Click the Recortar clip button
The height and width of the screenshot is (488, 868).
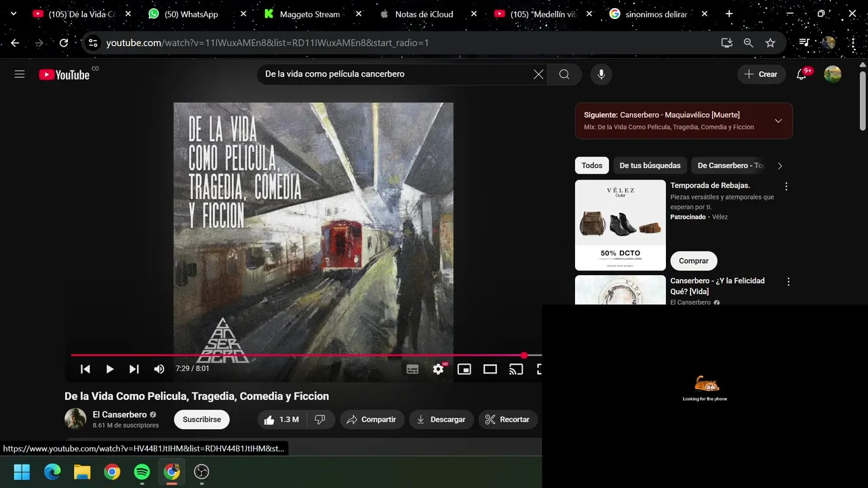[x=508, y=420]
